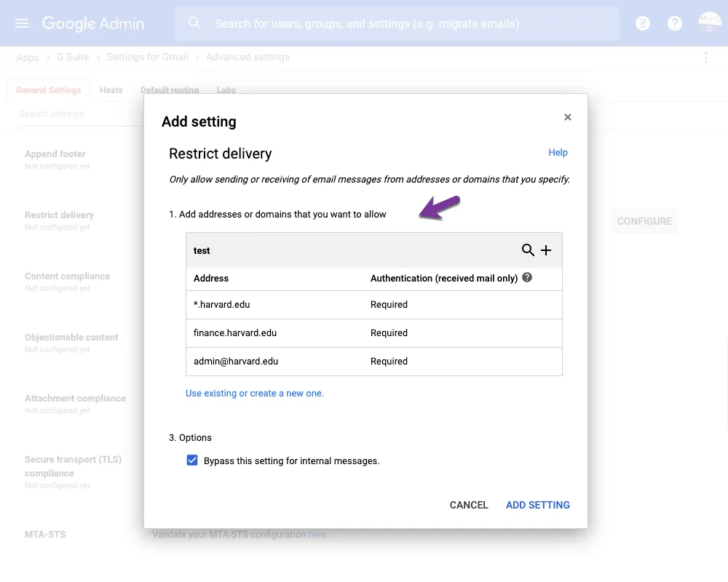The image size is (728, 582).
Task: Select the Labs tab
Action: (226, 89)
